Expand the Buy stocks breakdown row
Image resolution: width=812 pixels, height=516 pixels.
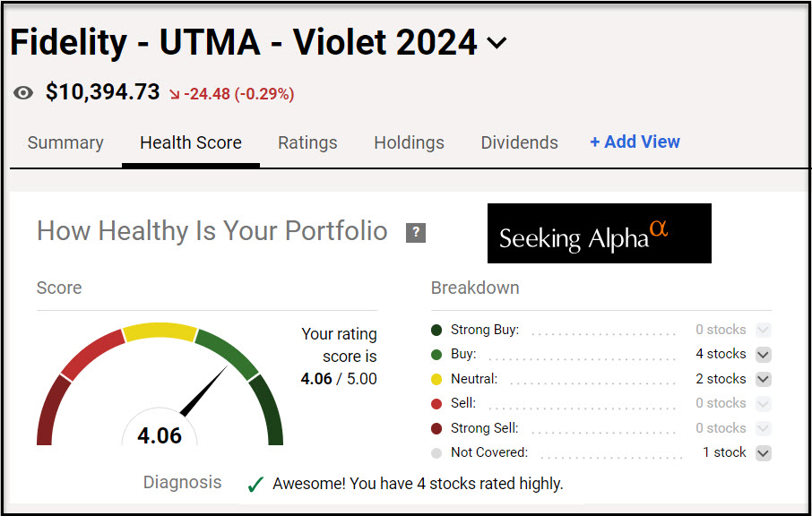click(763, 355)
